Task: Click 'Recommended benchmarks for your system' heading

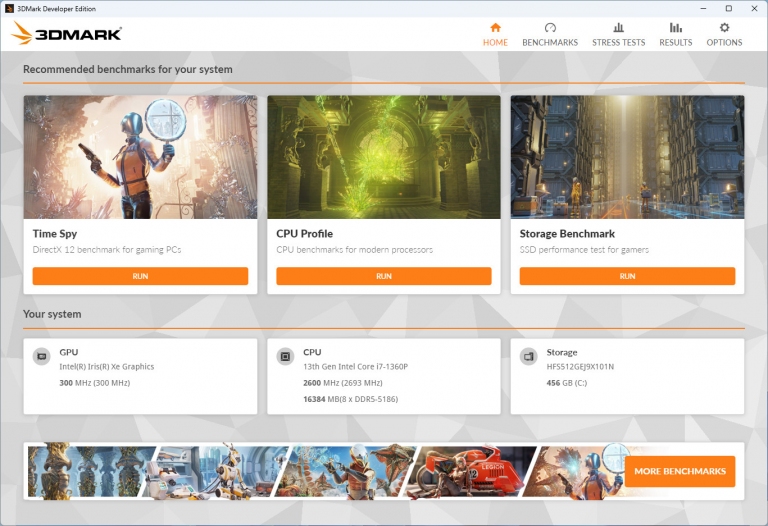Action: pos(127,69)
